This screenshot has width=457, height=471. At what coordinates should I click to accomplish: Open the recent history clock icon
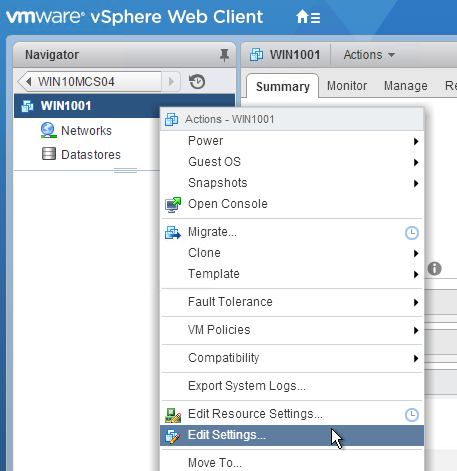point(197,82)
